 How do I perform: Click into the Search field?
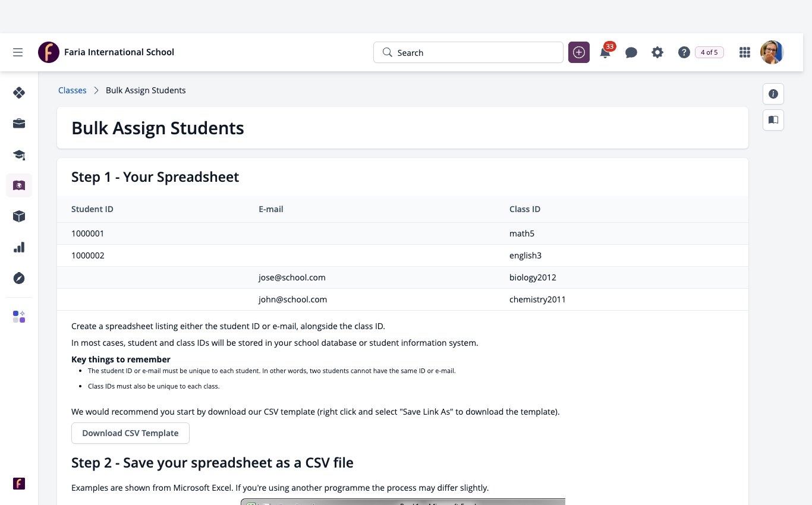[x=468, y=52]
